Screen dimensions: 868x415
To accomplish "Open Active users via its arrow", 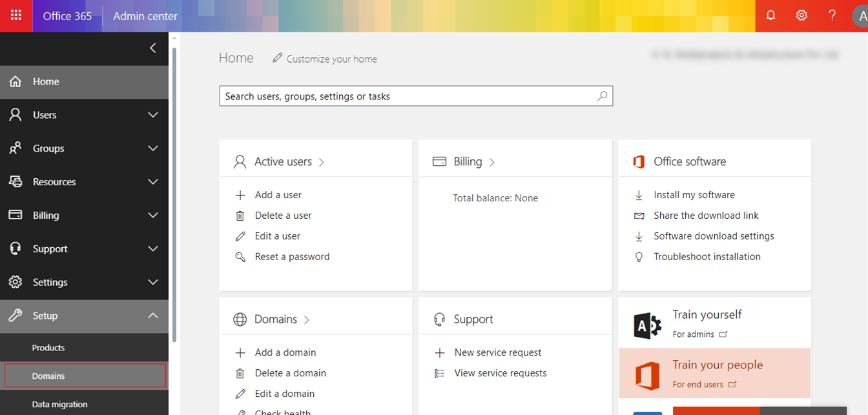I will [x=322, y=162].
